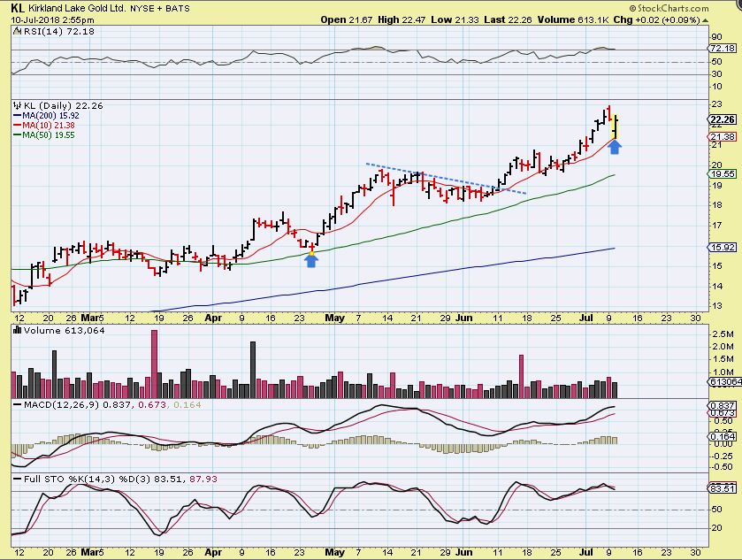
Task: Click the red 21.38 MA tag on right axis
Action: [723, 137]
